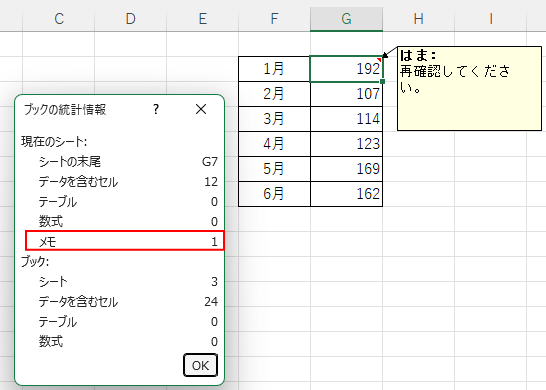Select column D header
Viewport: 546px width, 390px height.
coord(131,19)
